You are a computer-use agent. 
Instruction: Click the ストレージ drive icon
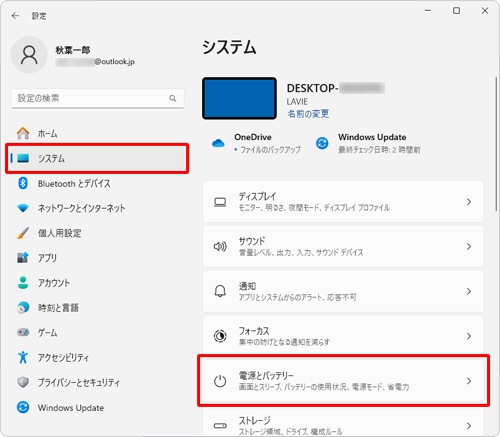click(220, 426)
